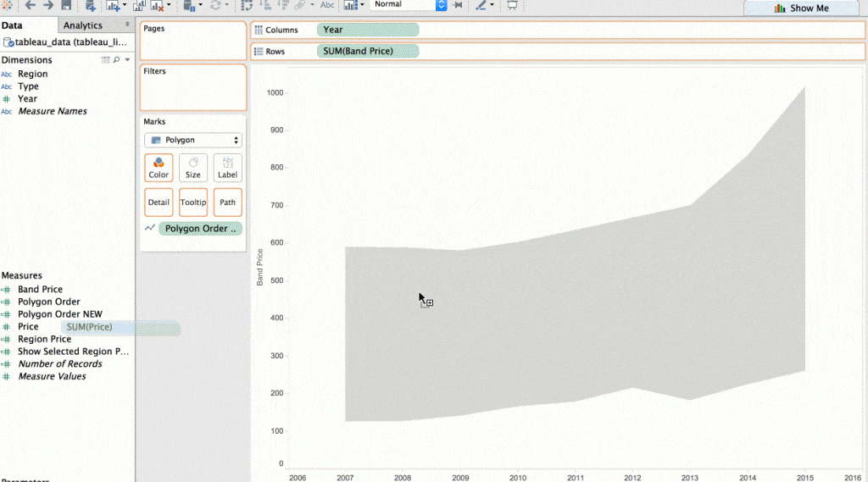Click the Sort descending icon
The width and height of the screenshot is (868, 482).
pos(283,6)
